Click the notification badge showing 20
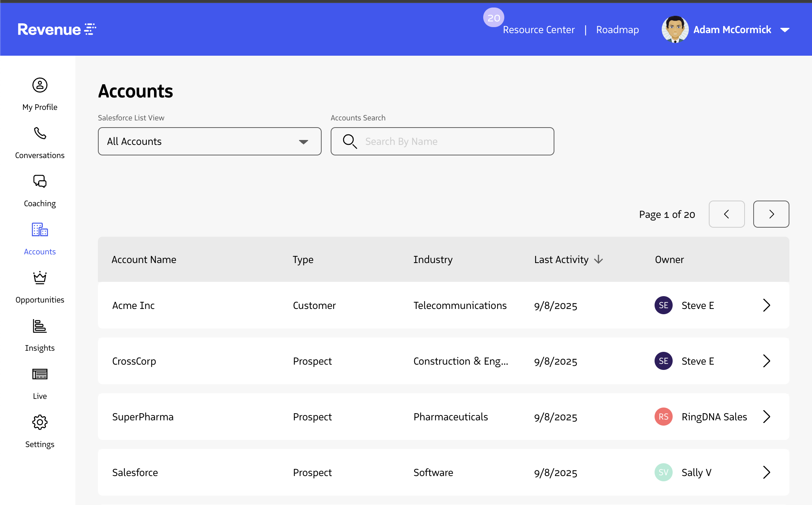 493,18
